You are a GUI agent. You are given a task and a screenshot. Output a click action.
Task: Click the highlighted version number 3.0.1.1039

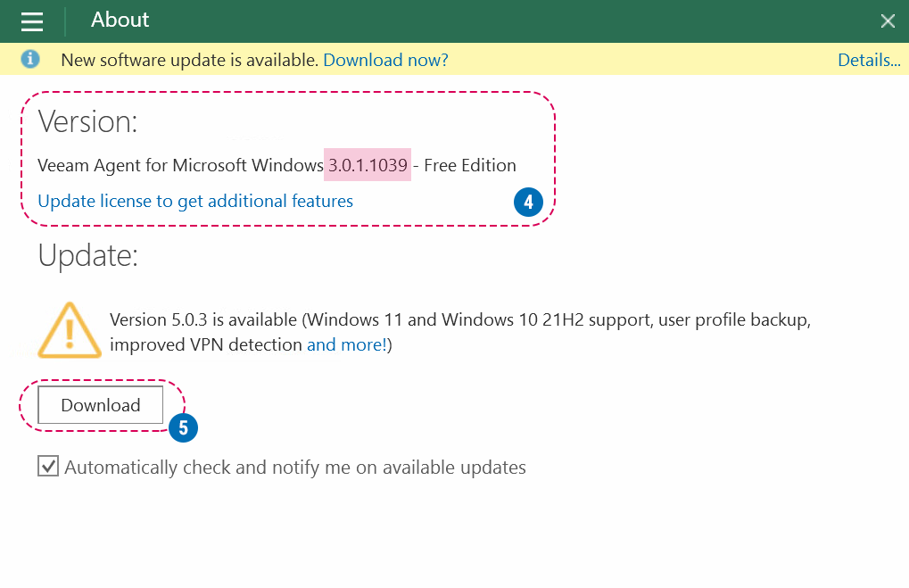click(368, 165)
